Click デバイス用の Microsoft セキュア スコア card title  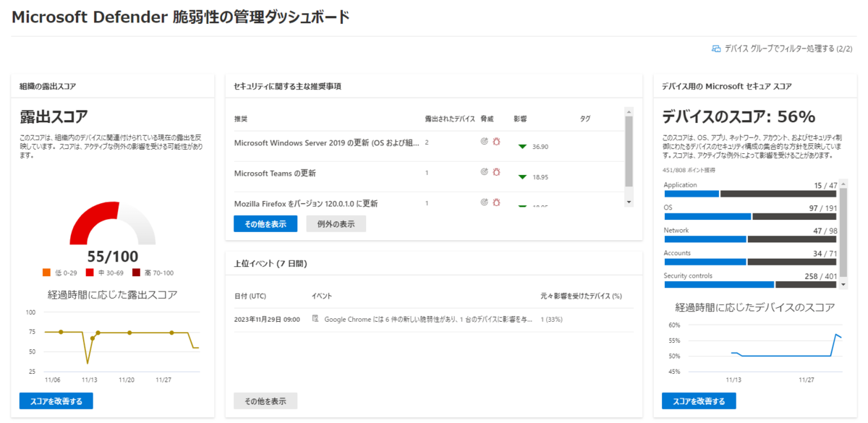[x=726, y=86]
